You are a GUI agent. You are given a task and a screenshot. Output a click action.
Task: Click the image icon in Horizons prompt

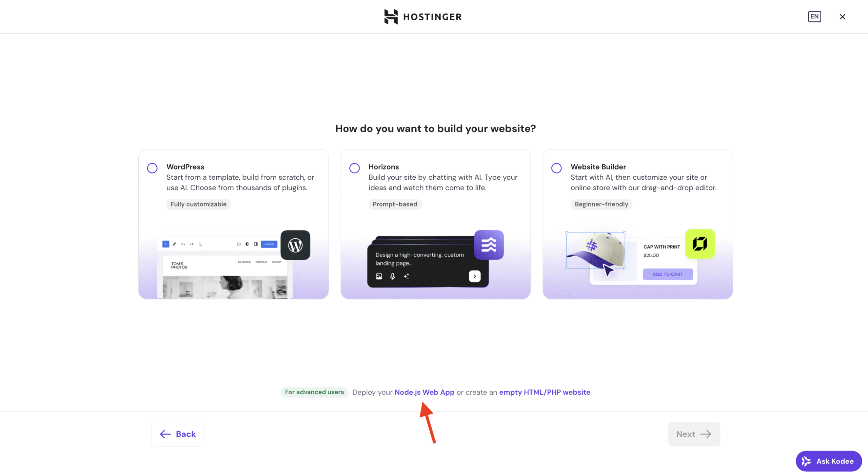[x=379, y=276]
